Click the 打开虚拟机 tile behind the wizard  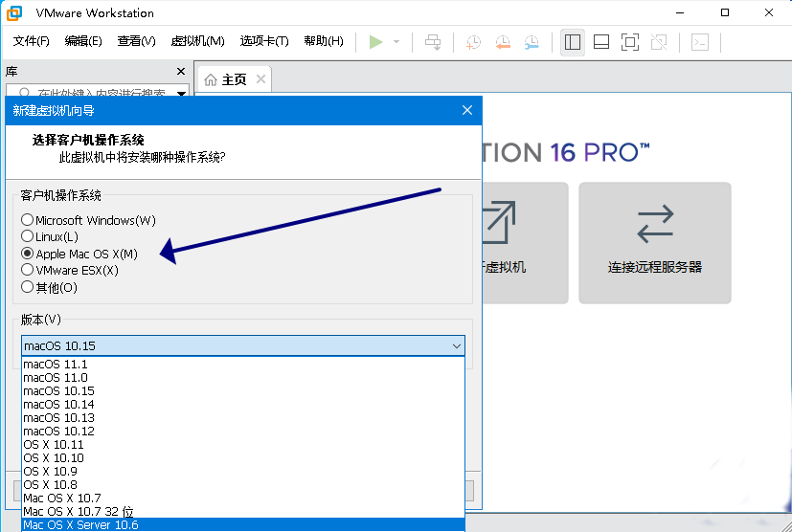click(x=526, y=243)
